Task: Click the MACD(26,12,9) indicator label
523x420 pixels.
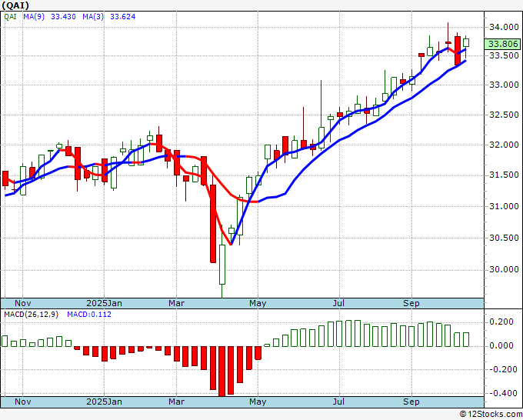Action: click(32, 315)
